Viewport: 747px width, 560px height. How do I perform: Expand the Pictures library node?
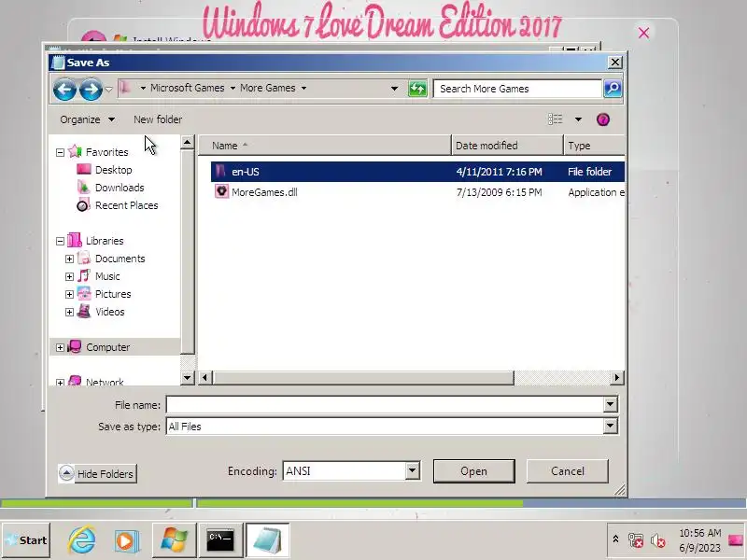coord(69,294)
